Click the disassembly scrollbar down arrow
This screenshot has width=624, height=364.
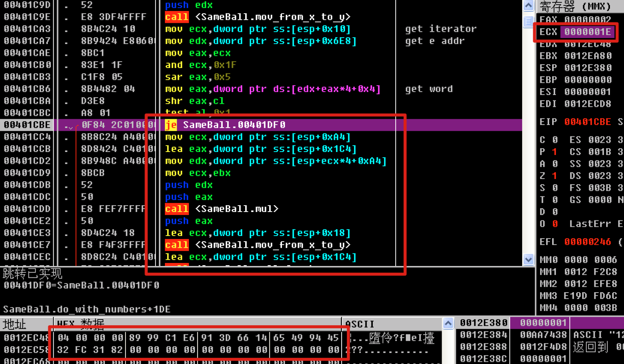pyautogui.click(x=528, y=260)
